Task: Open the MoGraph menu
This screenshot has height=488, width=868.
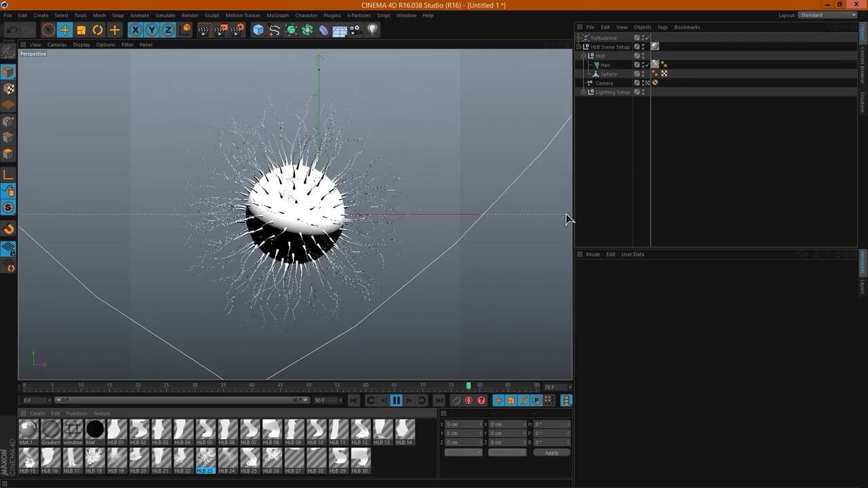Action: tap(277, 15)
